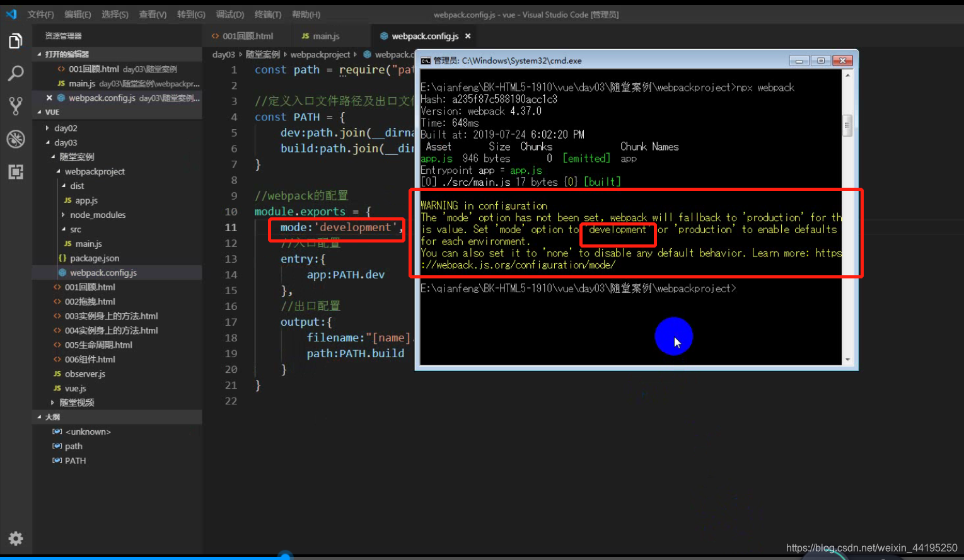
Task: Click 随堂案例 breadcrumb segment
Action: [263, 55]
